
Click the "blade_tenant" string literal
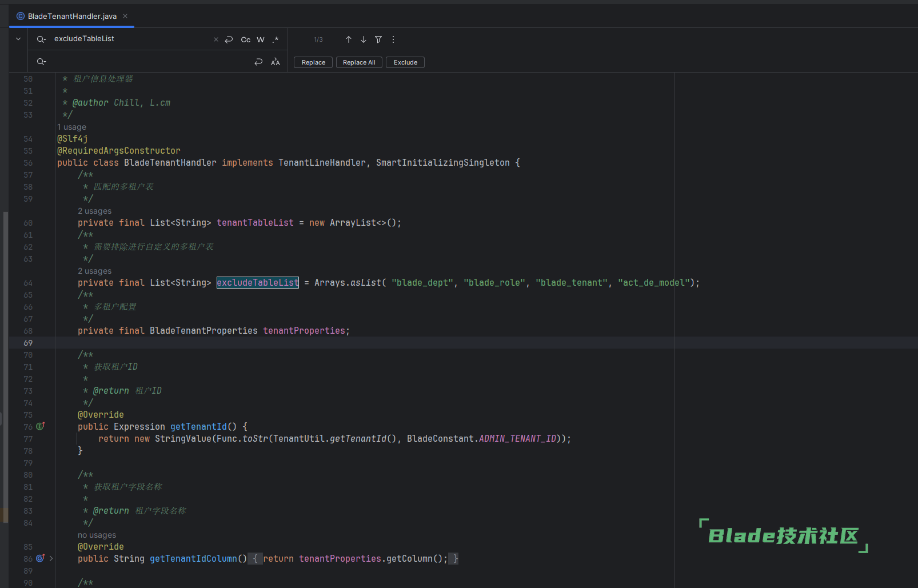572,283
